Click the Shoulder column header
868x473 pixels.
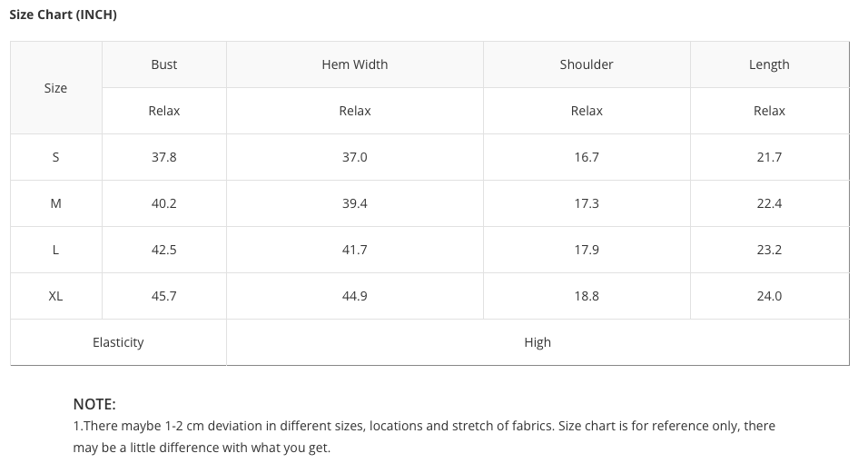(587, 64)
